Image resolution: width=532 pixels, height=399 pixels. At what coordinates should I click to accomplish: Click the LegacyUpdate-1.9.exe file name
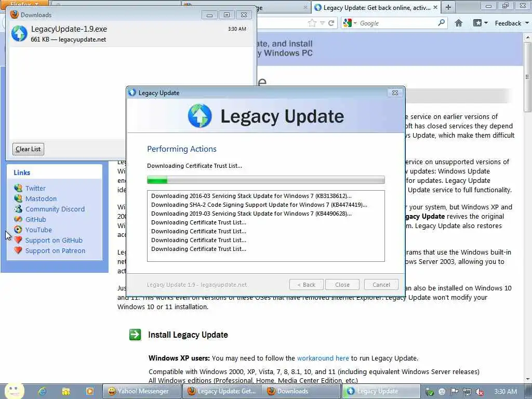69,29
